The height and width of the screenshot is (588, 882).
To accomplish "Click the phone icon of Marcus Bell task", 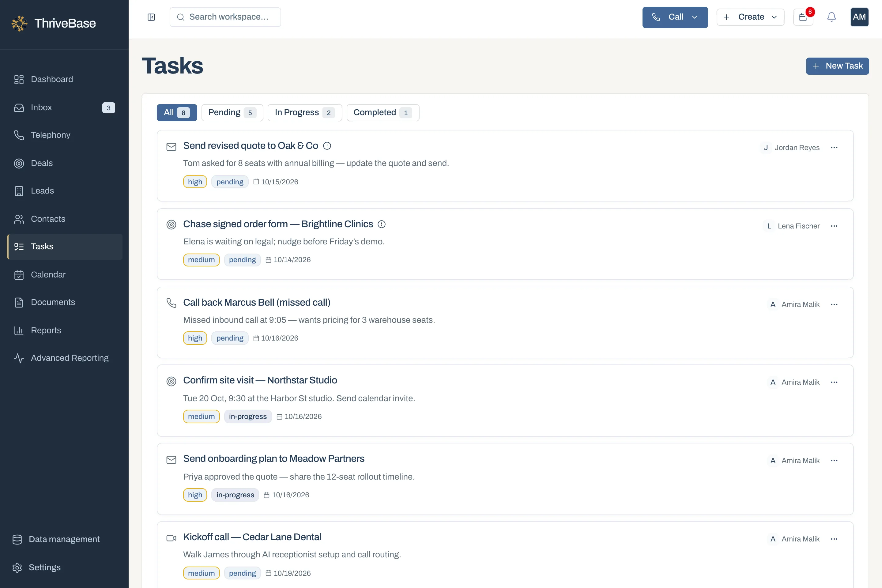I will point(171,303).
